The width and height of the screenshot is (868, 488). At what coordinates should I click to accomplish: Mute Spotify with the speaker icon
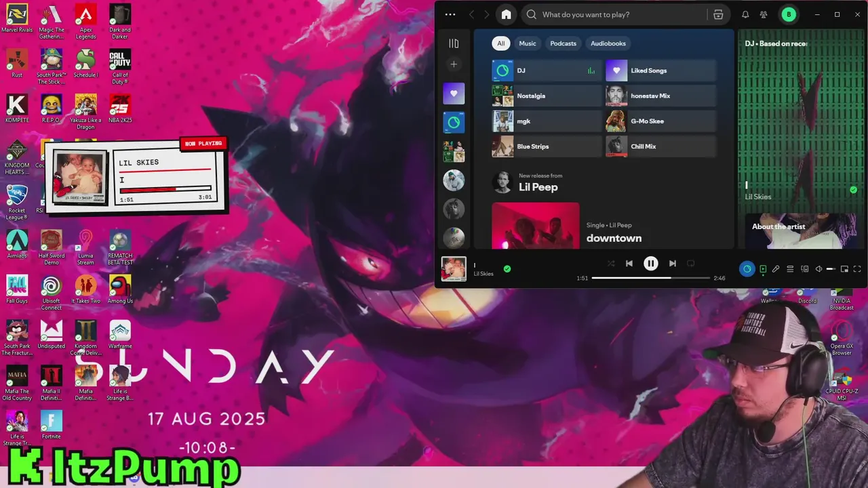[818, 269]
